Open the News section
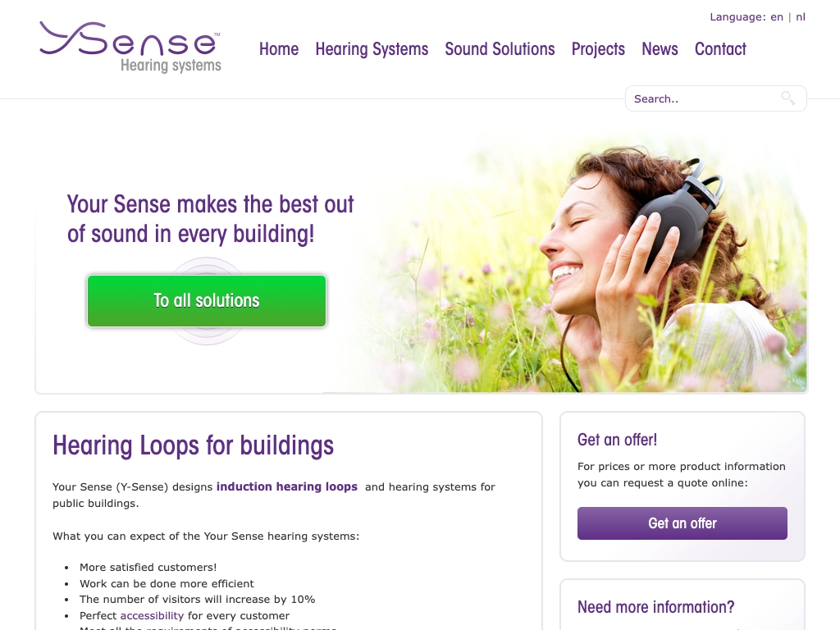The width and height of the screenshot is (840, 630). (660, 49)
